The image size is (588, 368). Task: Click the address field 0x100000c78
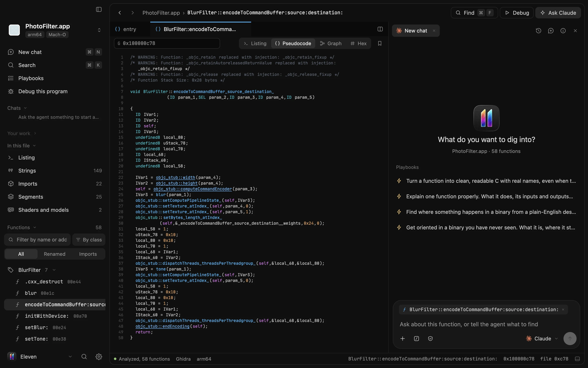(x=167, y=43)
